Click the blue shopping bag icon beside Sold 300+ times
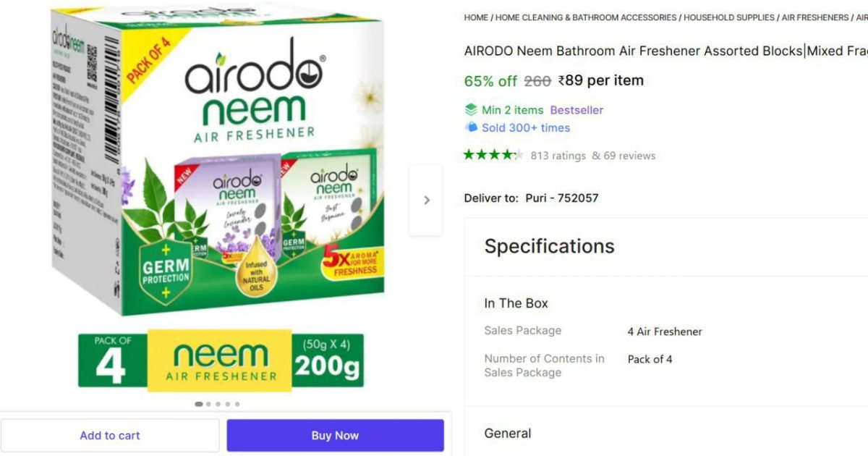This screenshot has height=456, width=868. 472,127
